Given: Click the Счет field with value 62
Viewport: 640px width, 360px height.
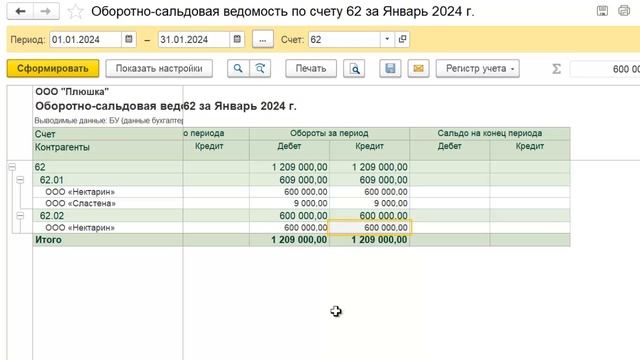Looking at the screenshot, I should (344, 40).
